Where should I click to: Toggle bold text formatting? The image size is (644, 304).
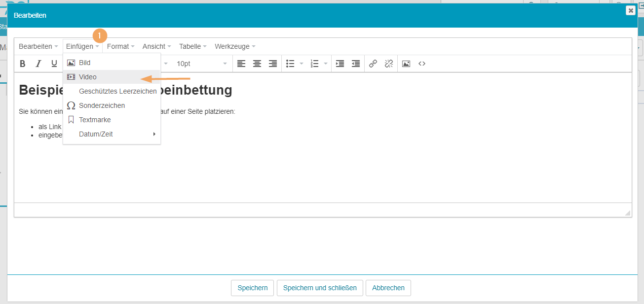tap(22, 64)
